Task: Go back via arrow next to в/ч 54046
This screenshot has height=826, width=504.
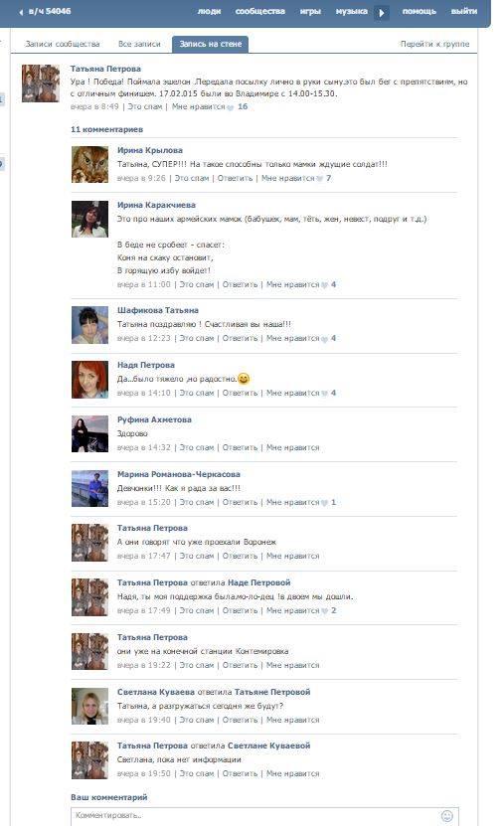Action: 21,12
